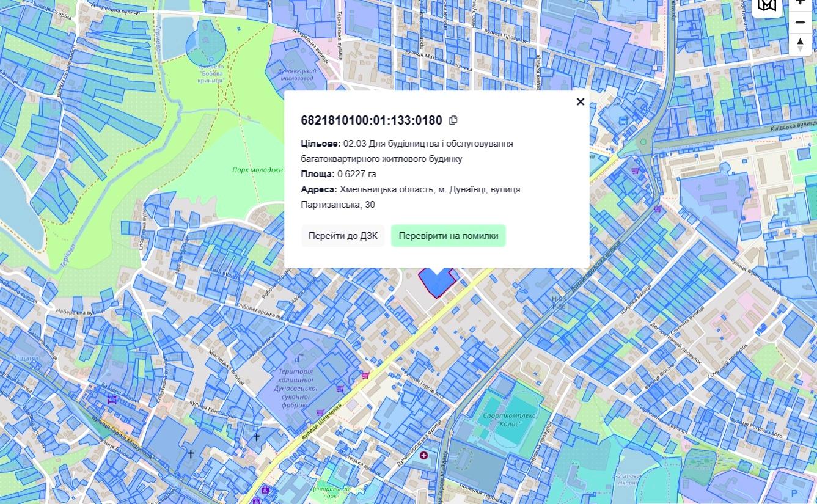This screenshot has height=504, width=817.
Task: Select 'Парк молодіжний' park label
Action: (x=258, y=170)
